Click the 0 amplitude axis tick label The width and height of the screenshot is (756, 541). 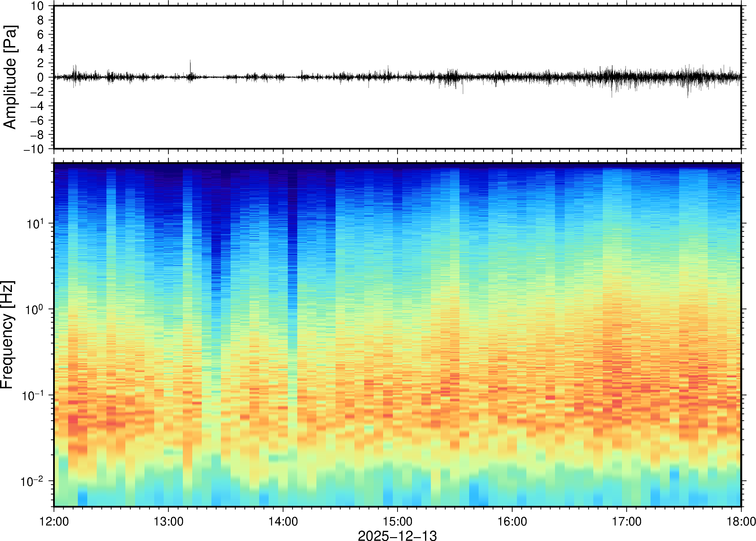pyautogui.click(x=41, y=78)
